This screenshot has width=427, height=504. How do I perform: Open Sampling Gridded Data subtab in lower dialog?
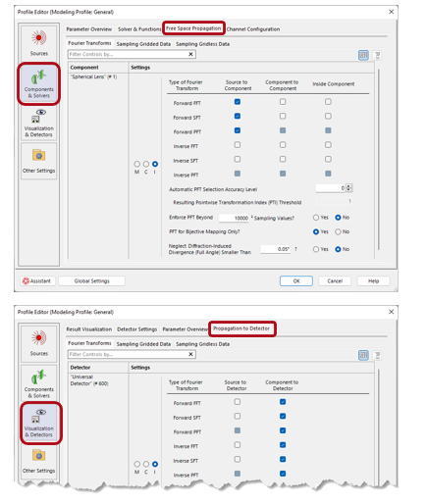coord(143,344)
